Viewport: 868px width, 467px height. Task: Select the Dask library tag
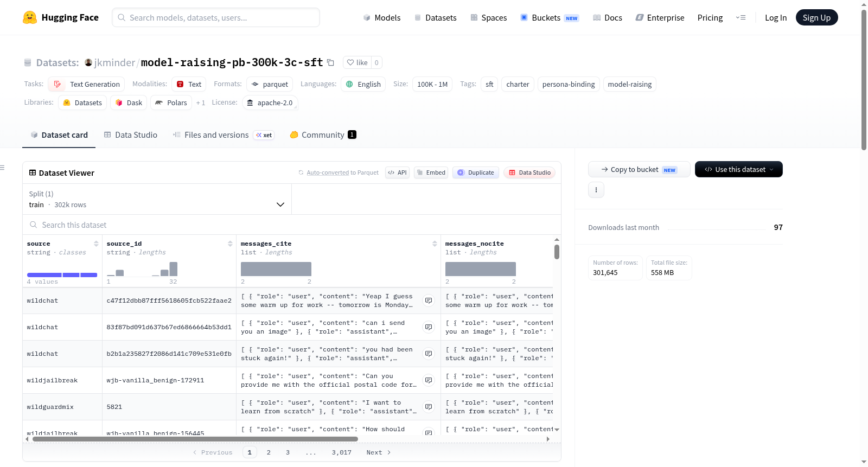tap(129, 103)
